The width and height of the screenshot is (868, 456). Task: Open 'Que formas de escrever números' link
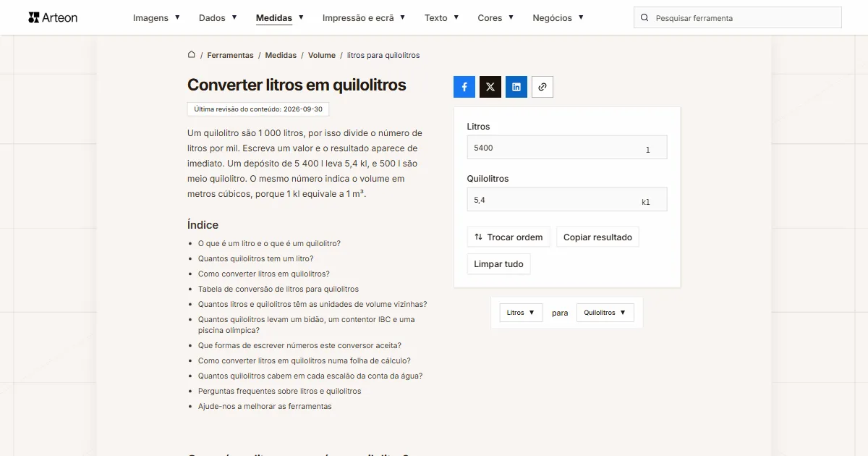click(x=299, y=345)
